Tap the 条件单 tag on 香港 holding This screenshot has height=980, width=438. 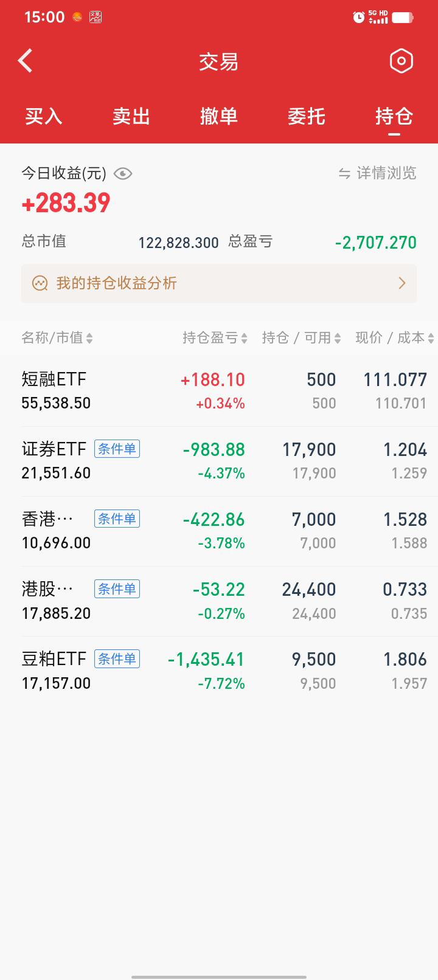coord(117,519)
